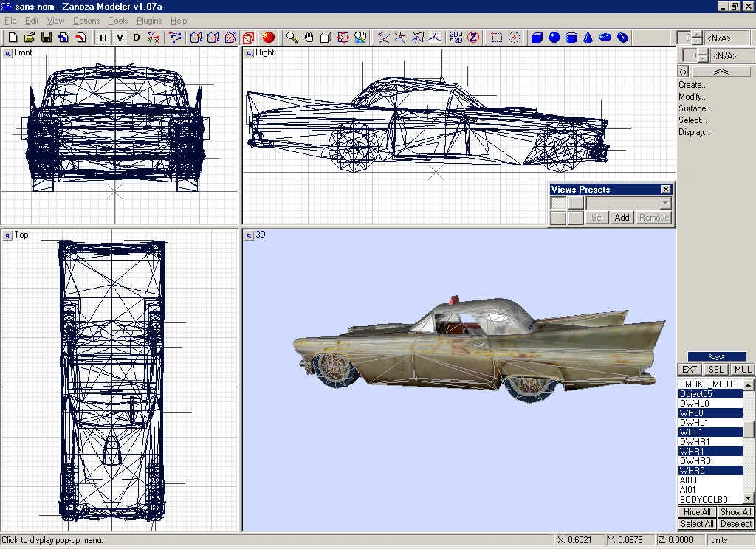Create a torus primitive from toolbar
This screenshot has width=756, height=549.
pyautogui.click(x=605, y=37)
